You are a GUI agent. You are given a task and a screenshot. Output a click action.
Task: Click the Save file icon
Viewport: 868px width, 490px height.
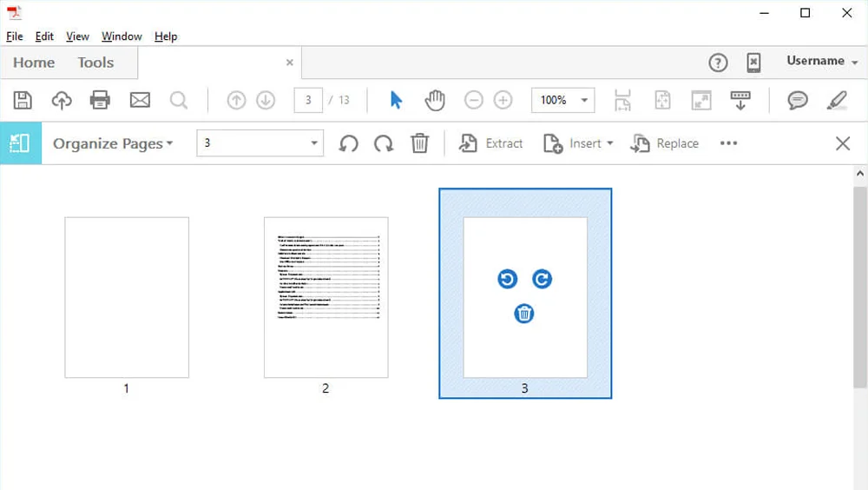click(x=23, y=100)
